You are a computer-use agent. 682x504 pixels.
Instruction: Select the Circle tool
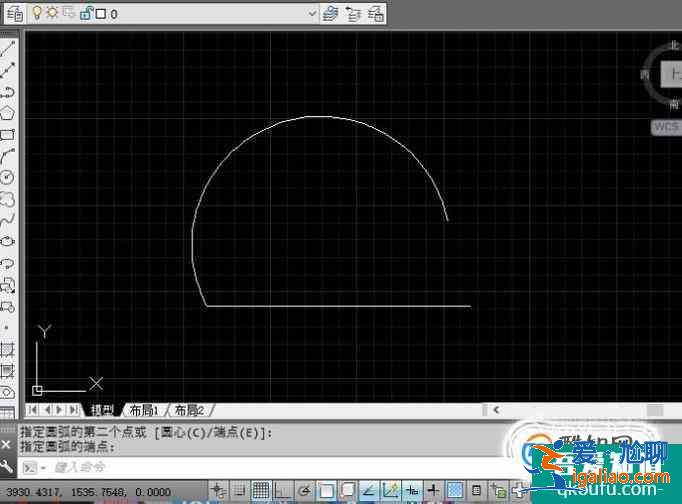[x=7, y=177]
